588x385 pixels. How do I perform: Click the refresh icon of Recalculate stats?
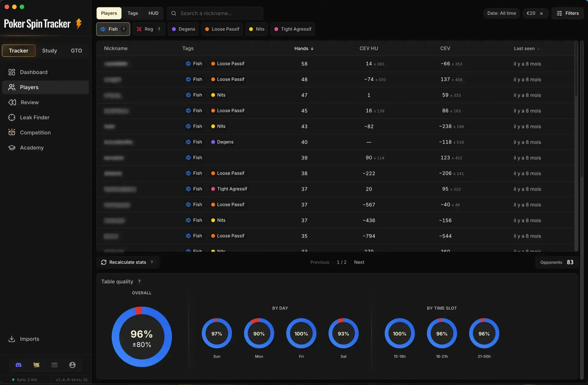(x=104, y=262)
